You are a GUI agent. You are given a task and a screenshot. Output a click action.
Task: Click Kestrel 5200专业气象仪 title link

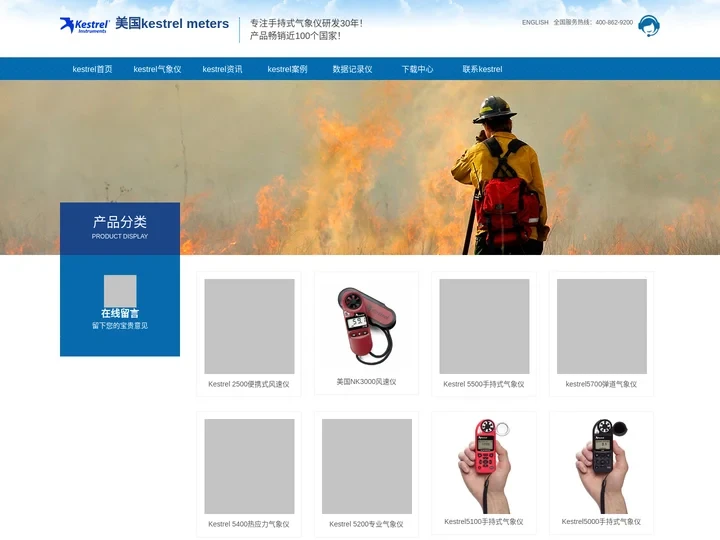coord(366,524)
